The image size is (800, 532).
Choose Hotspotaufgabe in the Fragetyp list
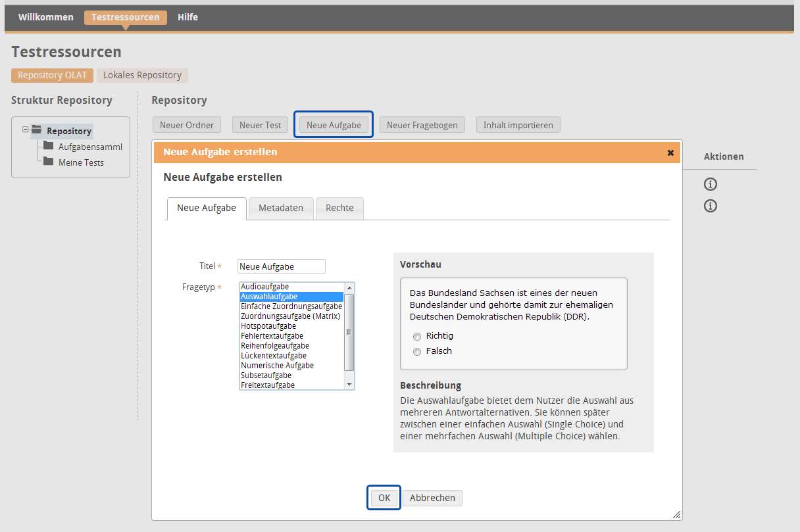tap(268, 326)
